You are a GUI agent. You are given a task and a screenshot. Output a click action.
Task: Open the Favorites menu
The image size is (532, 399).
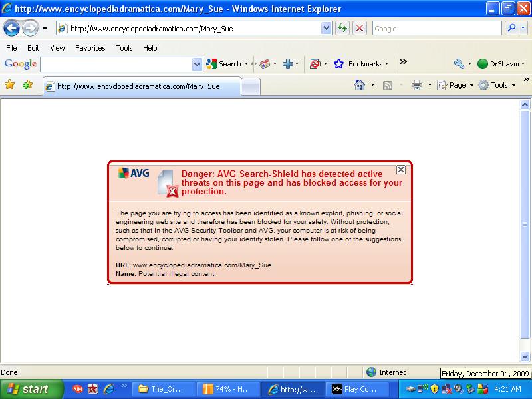tap(90, 48)
